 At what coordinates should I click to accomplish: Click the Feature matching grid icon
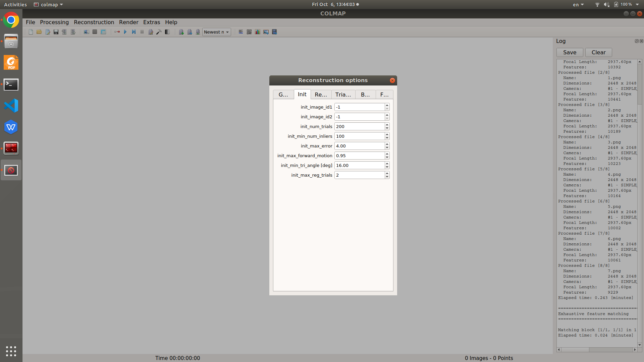pyautogui.click(x=95, y=32)
